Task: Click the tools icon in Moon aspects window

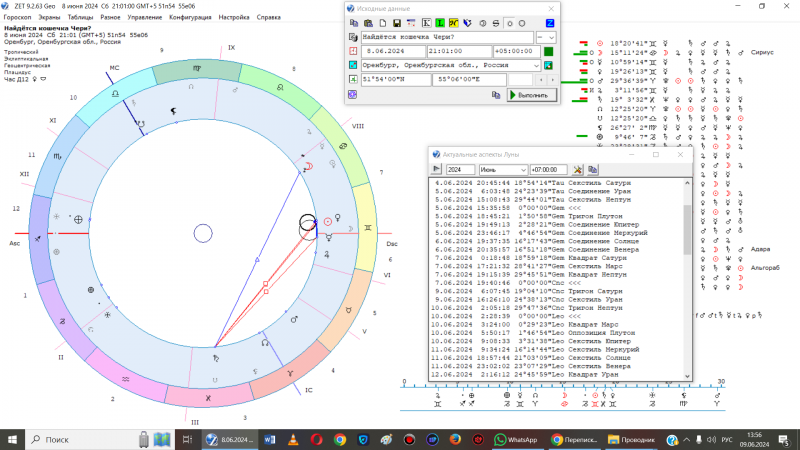Action: (579, 170)
